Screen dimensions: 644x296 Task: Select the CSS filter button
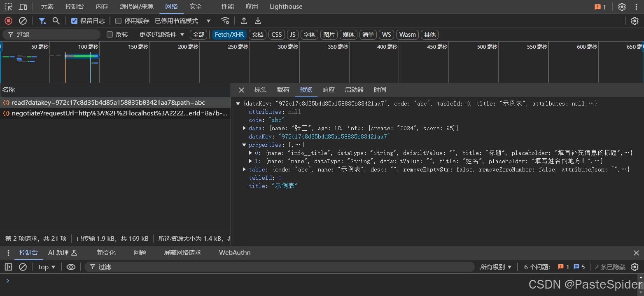pos(277,35)
